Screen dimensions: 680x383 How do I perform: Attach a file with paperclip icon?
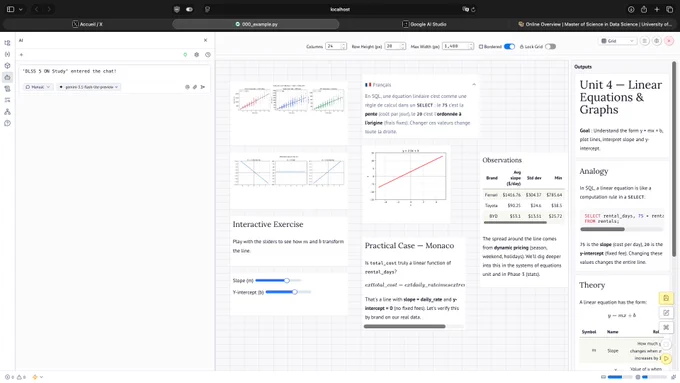click(x=195, y=87)
